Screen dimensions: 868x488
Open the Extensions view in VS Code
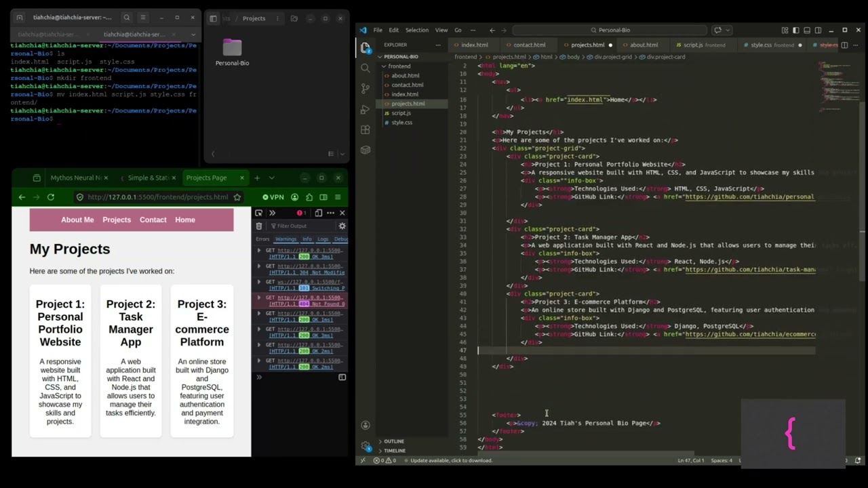click(x=366, y=129)
